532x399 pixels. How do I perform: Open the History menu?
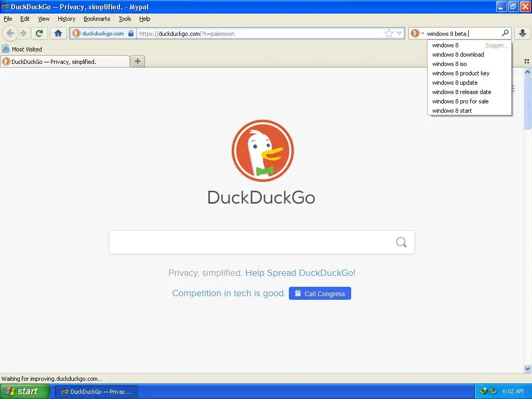coord(66,19)
